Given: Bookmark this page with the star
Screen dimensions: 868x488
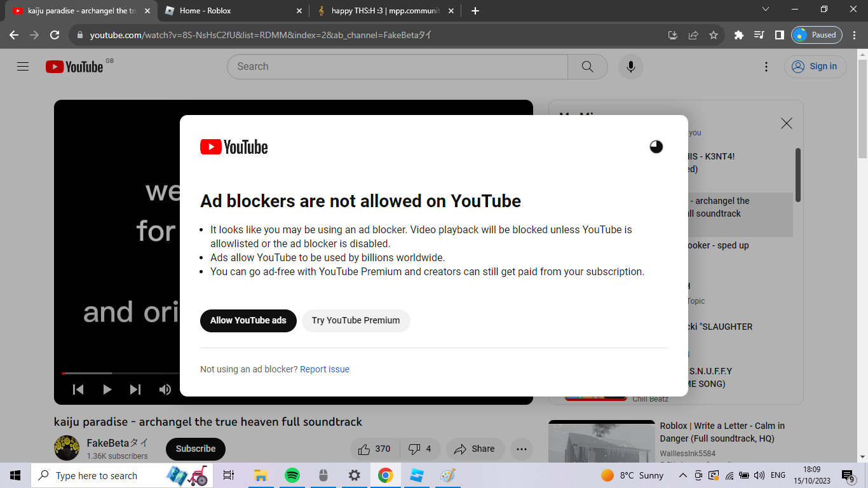Looking at the screenshot, I should 714,35.
